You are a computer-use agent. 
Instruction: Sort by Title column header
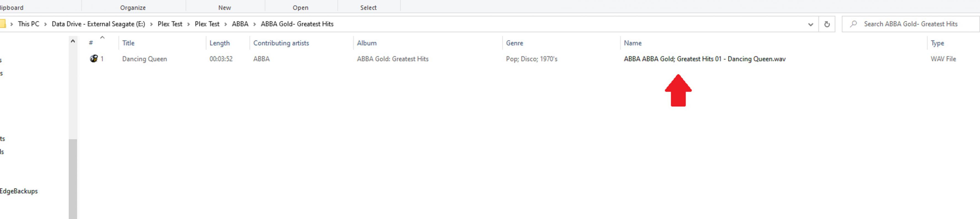click(x=128, y=43)
